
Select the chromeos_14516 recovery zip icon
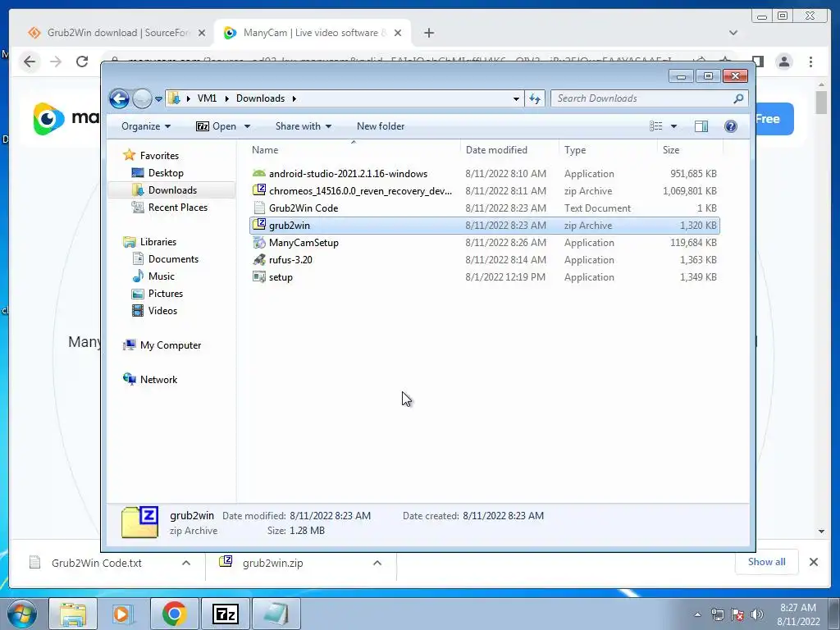coord(259,190)
